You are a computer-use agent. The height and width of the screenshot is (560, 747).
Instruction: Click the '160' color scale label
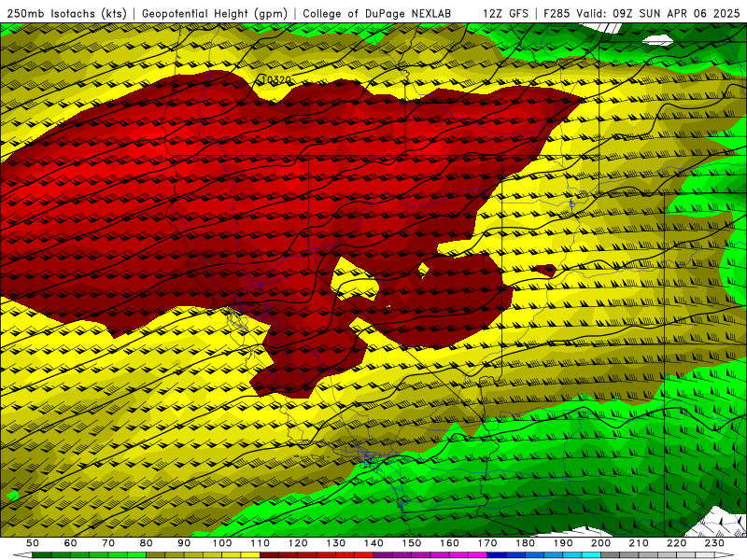tap(449, 543)
